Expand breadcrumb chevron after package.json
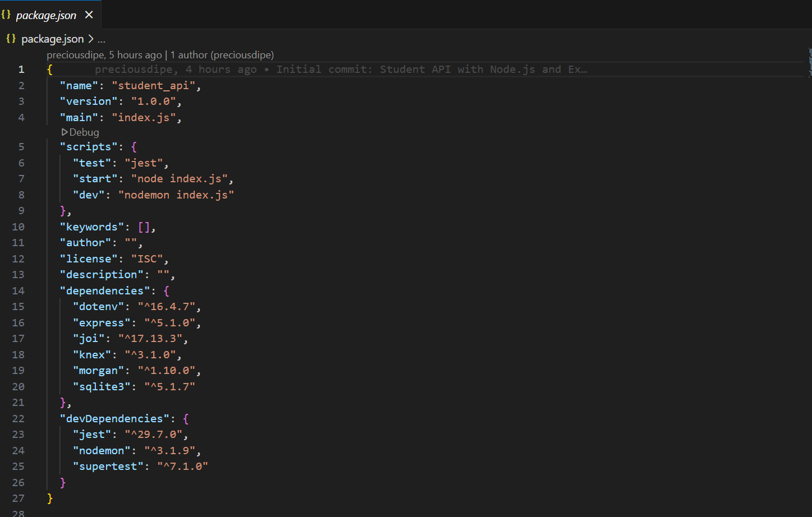This screenshot has height=517, width=812. [91, 39]
